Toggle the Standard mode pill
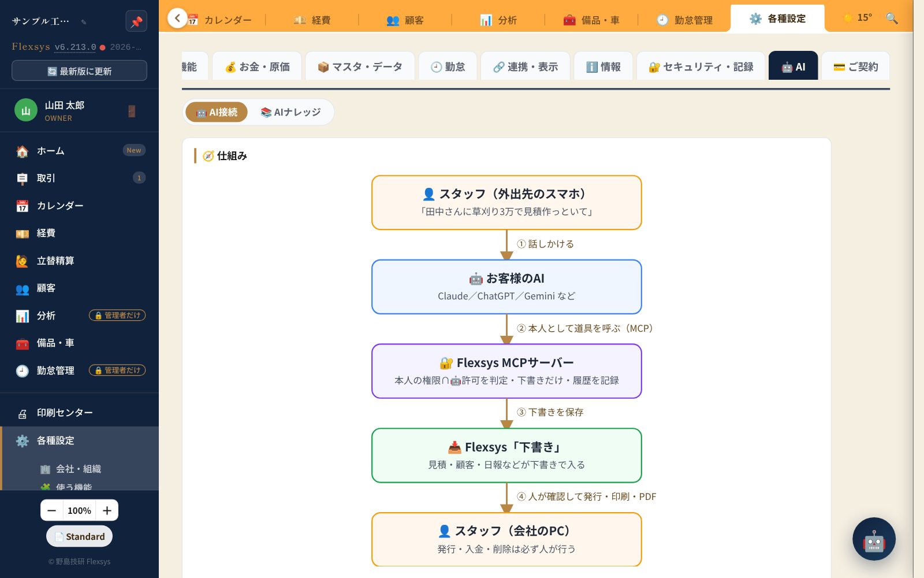This screenshot has height=578, width=924. (x=80, y=536)
